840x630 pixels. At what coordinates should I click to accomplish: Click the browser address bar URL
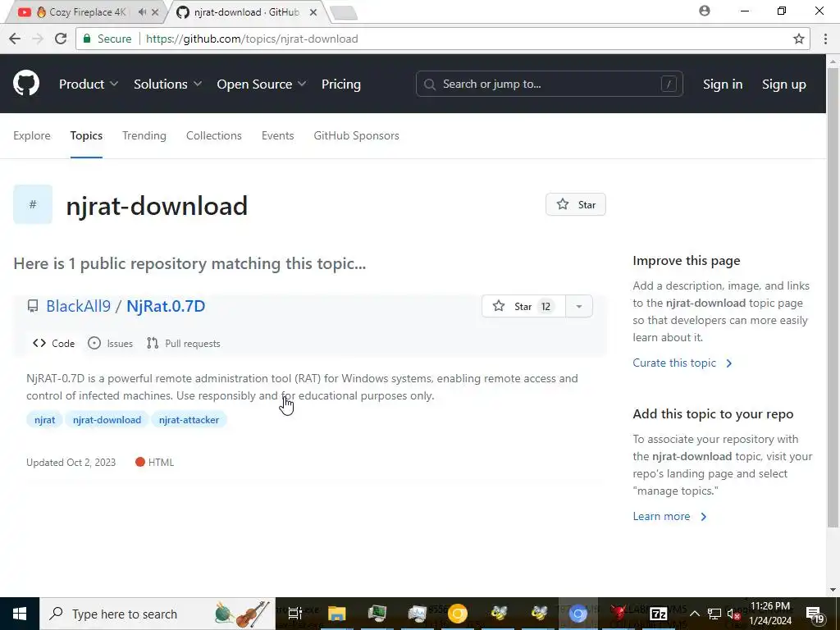point(252,39)
